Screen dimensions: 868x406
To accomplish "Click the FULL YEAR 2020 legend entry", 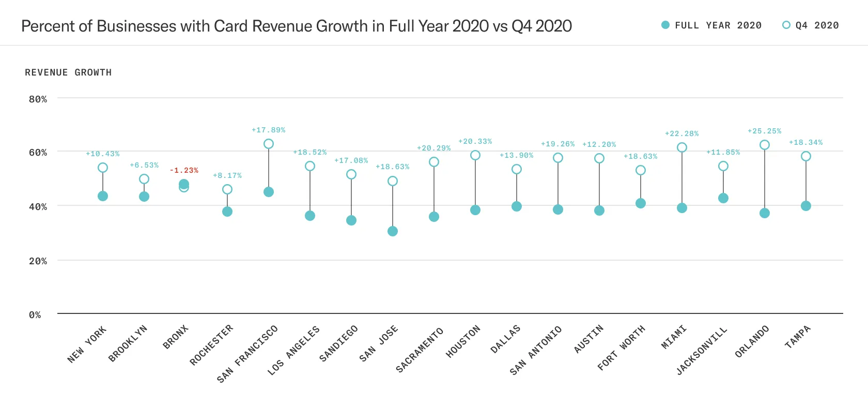I will click(x=711, y=25).
